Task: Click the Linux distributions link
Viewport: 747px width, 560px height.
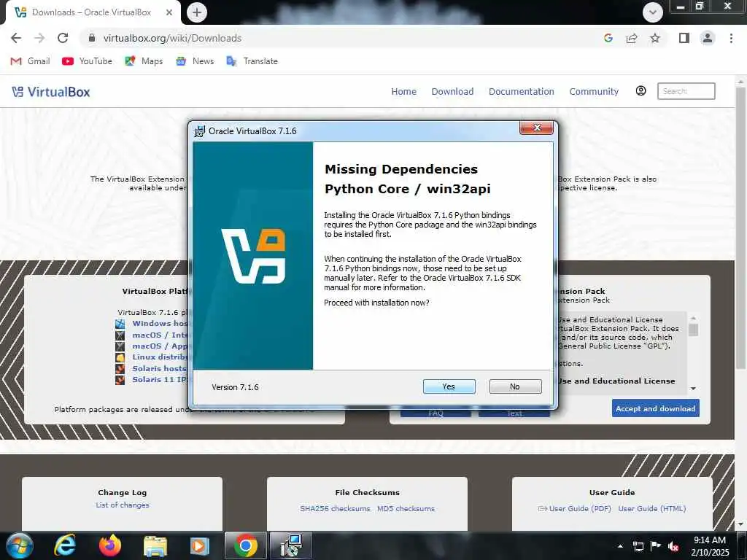Action: [x=160, y=357]
